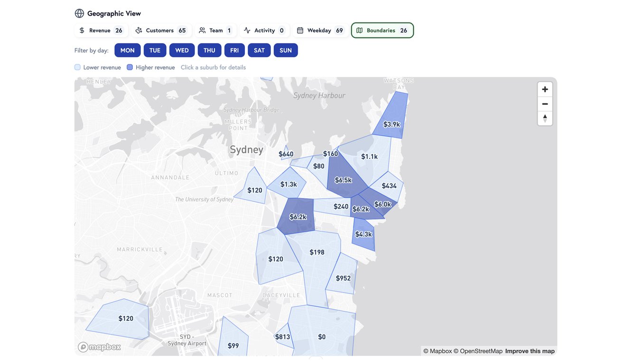Select the Boundaries filter chip
Image resolution: width=632 pixels, height=364 pixels.
(x=382, y=29)
